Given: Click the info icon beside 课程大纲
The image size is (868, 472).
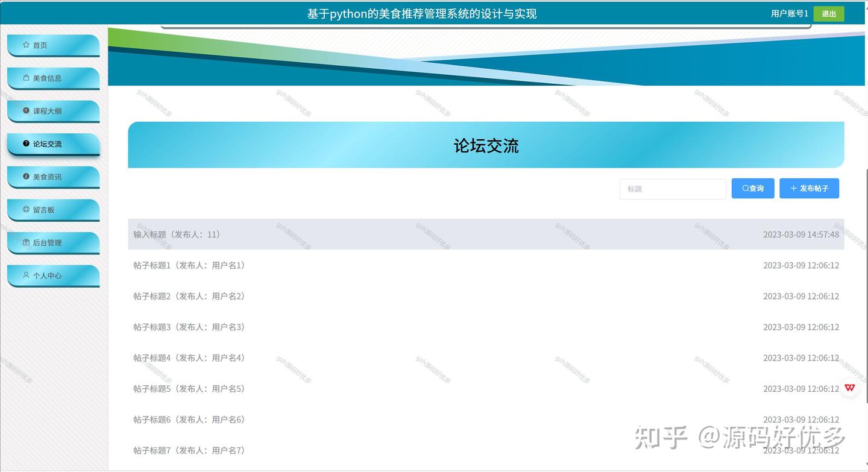Looking at the screenshot, I should [25, 111].
